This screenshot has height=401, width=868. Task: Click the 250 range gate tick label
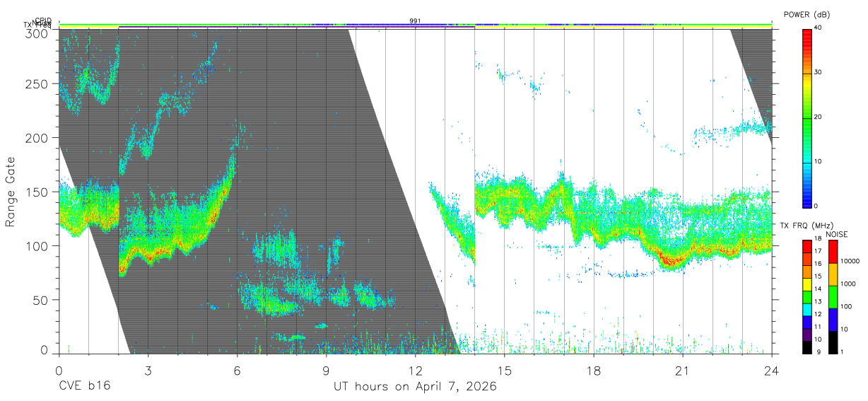(37, 83)
